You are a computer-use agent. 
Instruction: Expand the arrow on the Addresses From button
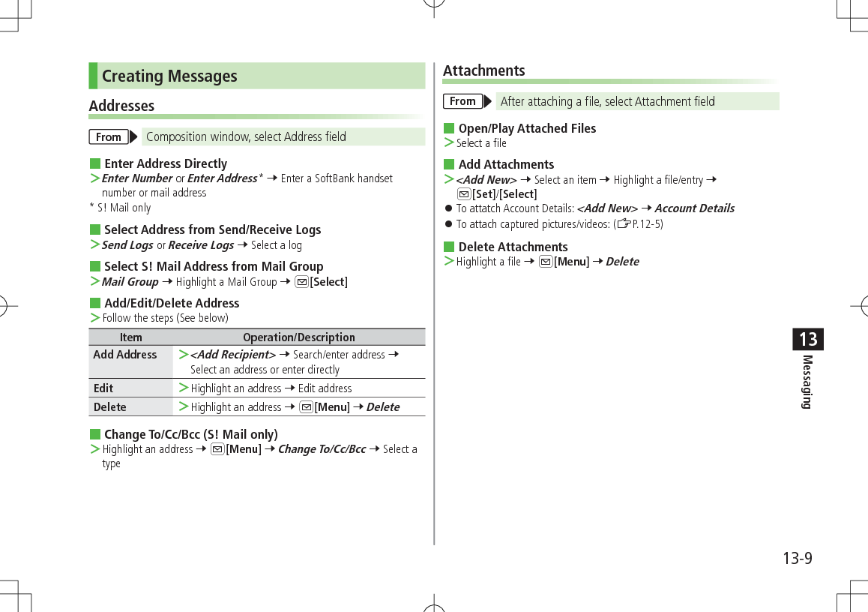click(x=131, y=136)
